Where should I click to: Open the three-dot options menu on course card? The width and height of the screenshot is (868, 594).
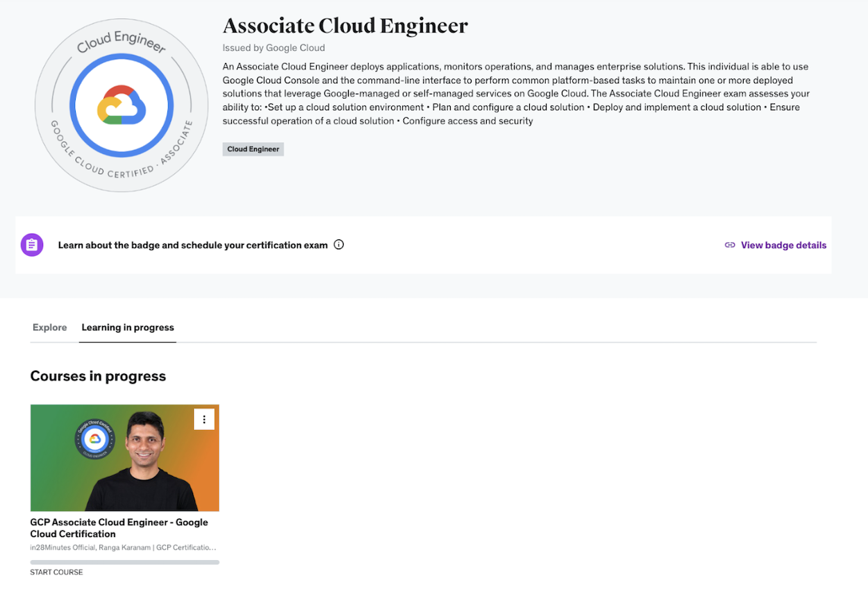click(x=204, y=419)
